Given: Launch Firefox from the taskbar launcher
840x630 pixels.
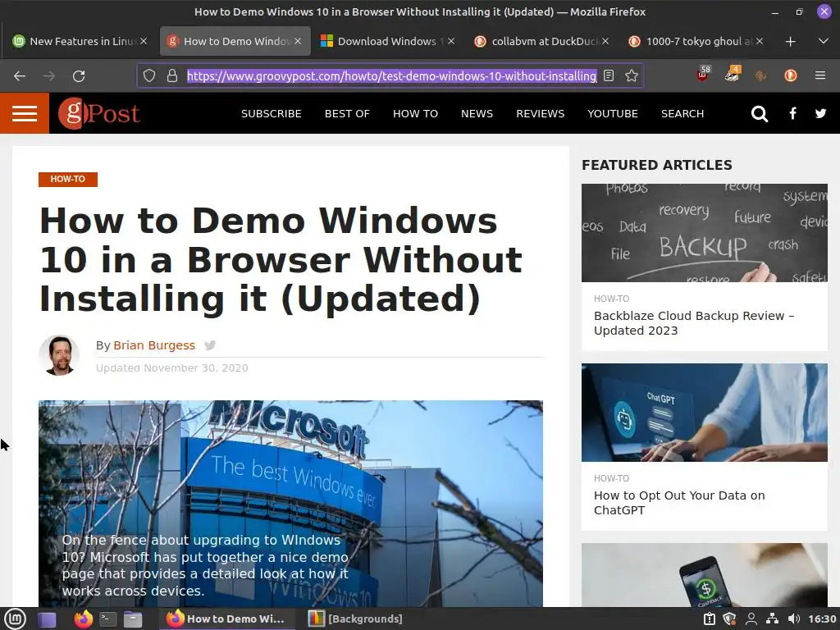Looking at the screenshot, I should point(83,619).
